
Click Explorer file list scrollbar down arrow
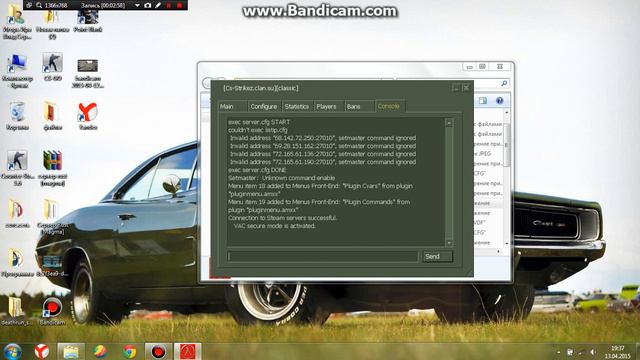click(507, 243)
